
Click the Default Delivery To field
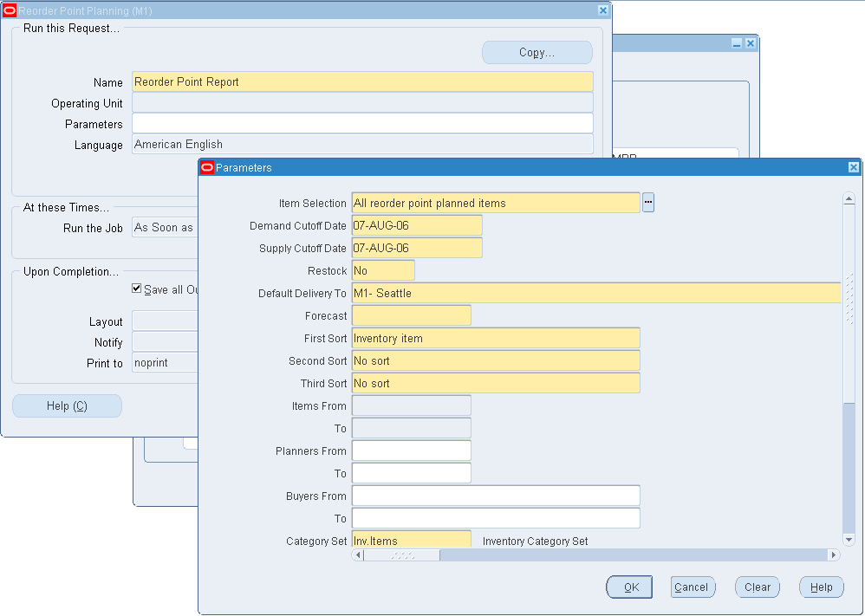click(596, 294)
